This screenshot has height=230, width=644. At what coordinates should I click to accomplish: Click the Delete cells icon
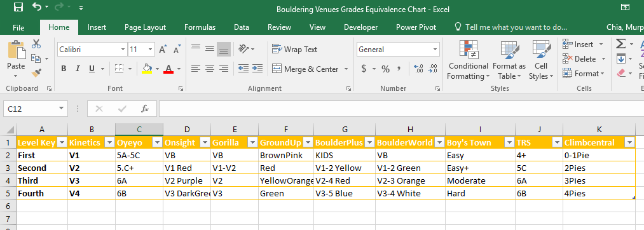pos(568,58)
